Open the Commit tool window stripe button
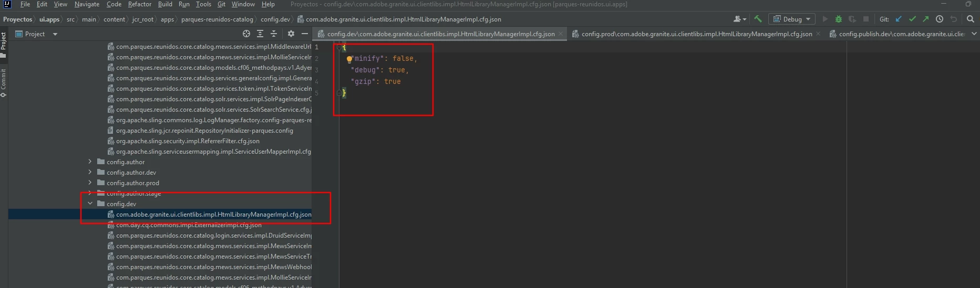980x288 pixels. click(4, 83)
